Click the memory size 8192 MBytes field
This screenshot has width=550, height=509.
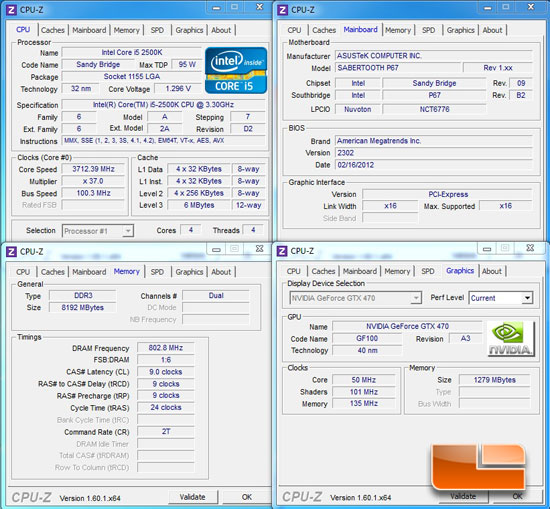pyautogui.click(x=82, y=308)
